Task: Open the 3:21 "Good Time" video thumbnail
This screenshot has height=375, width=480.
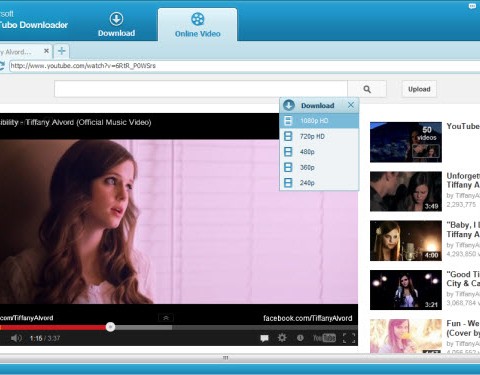Action: point(406,290)
